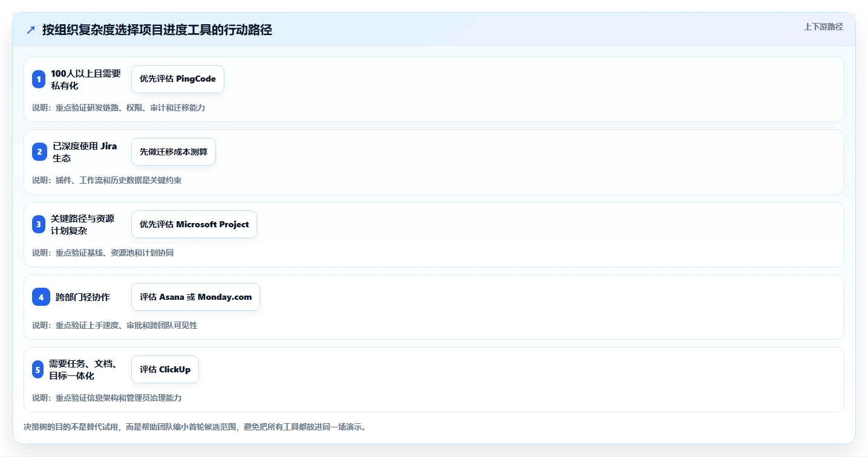Click the footer text about 决策树的目的
Image resolution: width=868 pixels, height=457 pixels.
195,427
